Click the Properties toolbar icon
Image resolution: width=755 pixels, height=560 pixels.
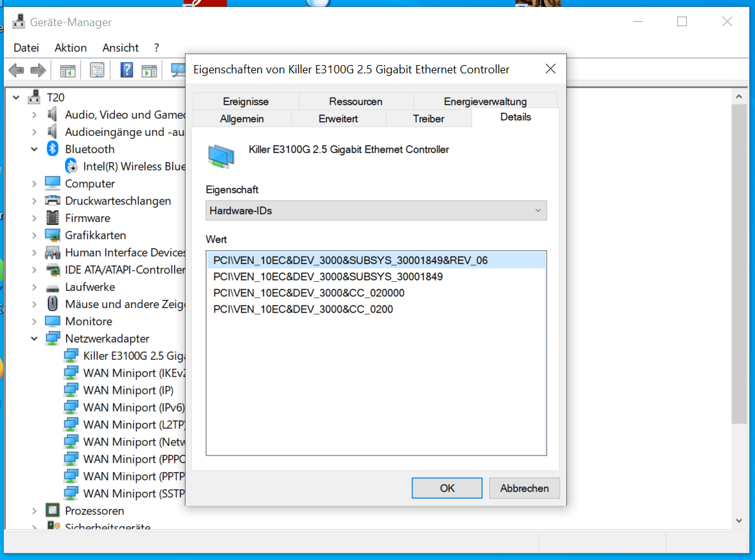point(97,70)
